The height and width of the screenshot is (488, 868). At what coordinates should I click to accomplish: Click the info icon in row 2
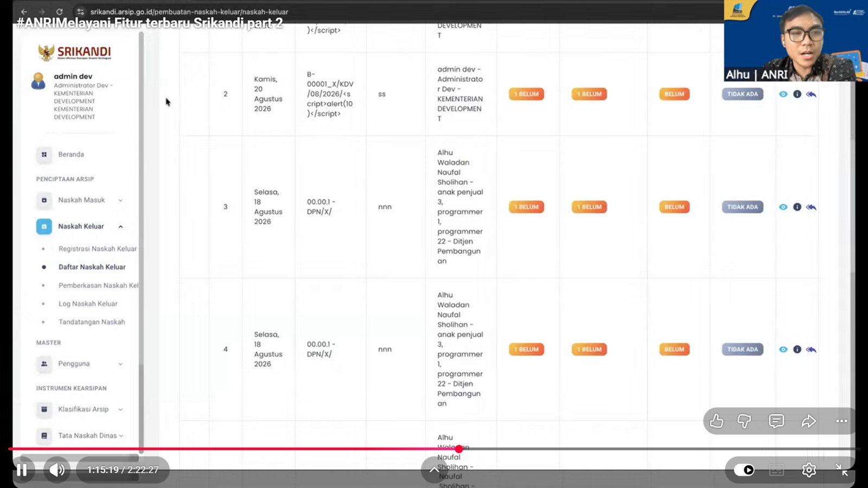(797, 94)
